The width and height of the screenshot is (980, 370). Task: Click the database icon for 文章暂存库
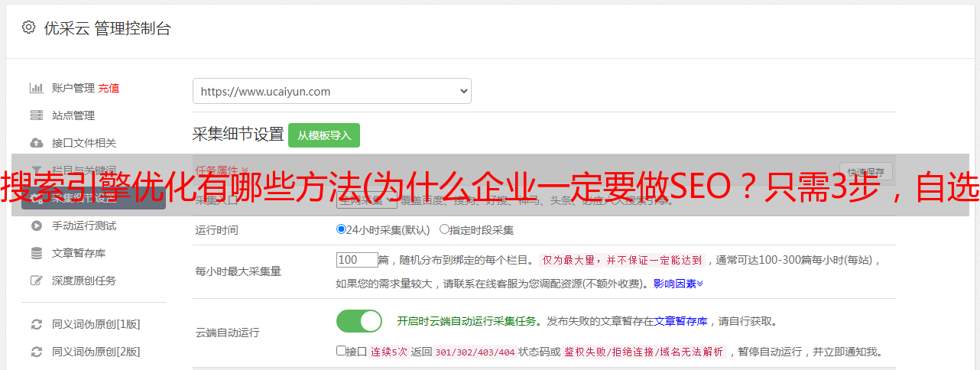pyautogui.click(x=36, y=253)
